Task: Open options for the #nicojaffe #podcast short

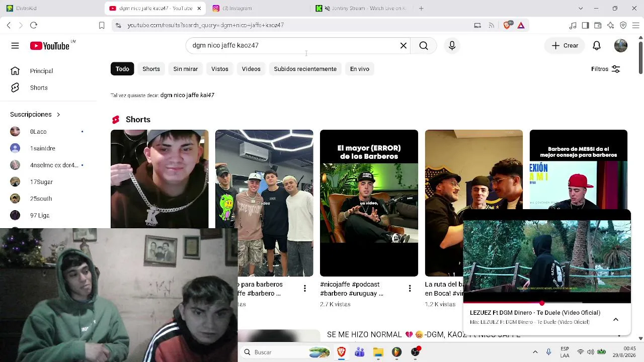Action: (410, 289)
